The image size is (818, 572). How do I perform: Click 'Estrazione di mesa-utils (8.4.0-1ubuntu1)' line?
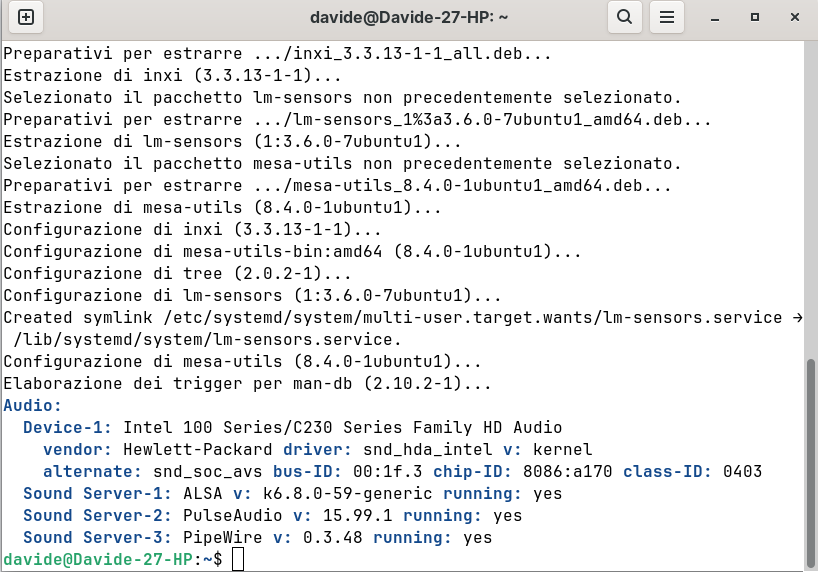(222, 208)
